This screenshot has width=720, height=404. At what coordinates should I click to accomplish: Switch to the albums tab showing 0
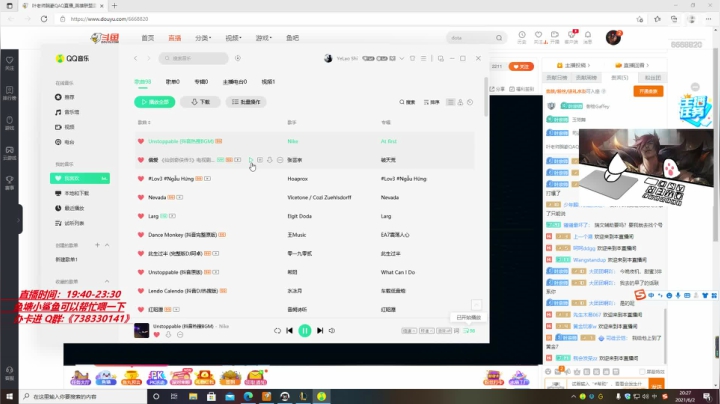(x=201, y=82)
